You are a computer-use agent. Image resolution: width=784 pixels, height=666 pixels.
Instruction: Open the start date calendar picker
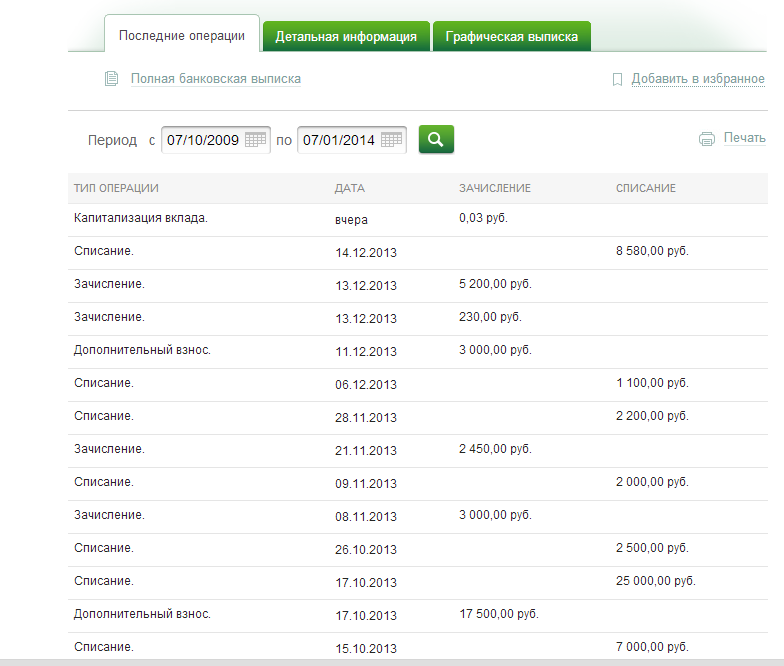tap(255, 140)
